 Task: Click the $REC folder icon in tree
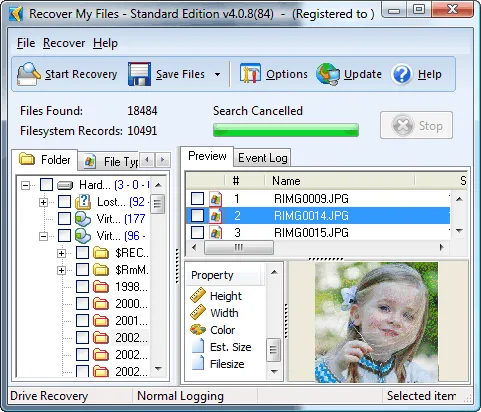point(101,253)
